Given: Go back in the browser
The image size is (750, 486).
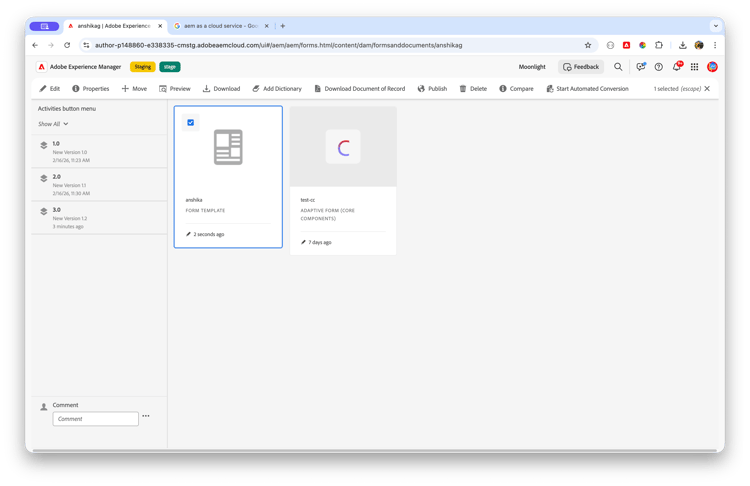Looking at the screenshot, I should [35, 45].
